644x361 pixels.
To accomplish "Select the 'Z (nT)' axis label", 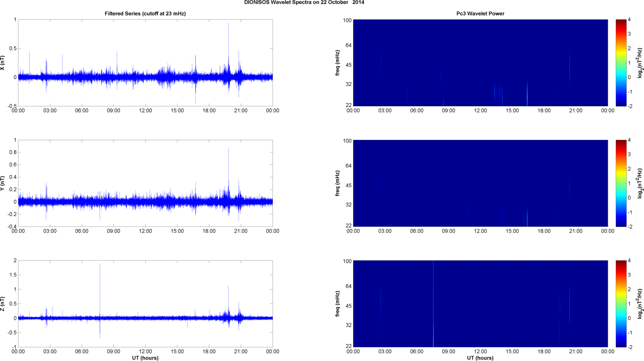I will click(x=3, y=304).
